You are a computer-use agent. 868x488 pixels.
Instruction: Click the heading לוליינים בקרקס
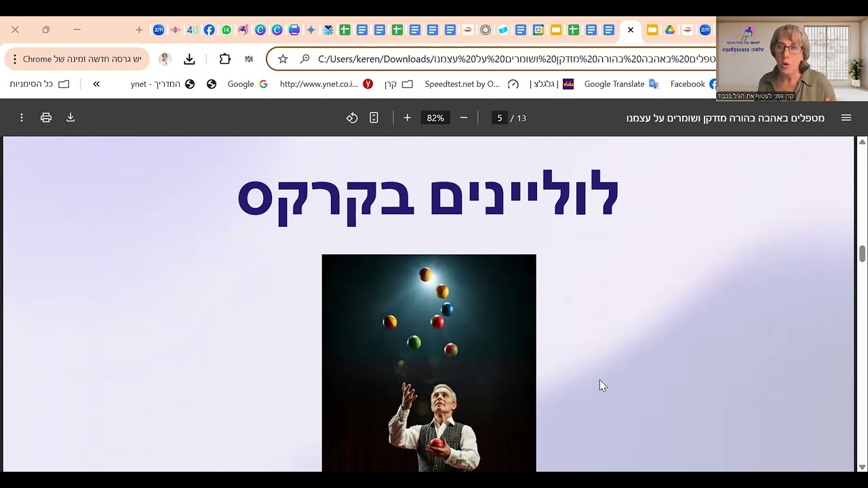[429, 197]
